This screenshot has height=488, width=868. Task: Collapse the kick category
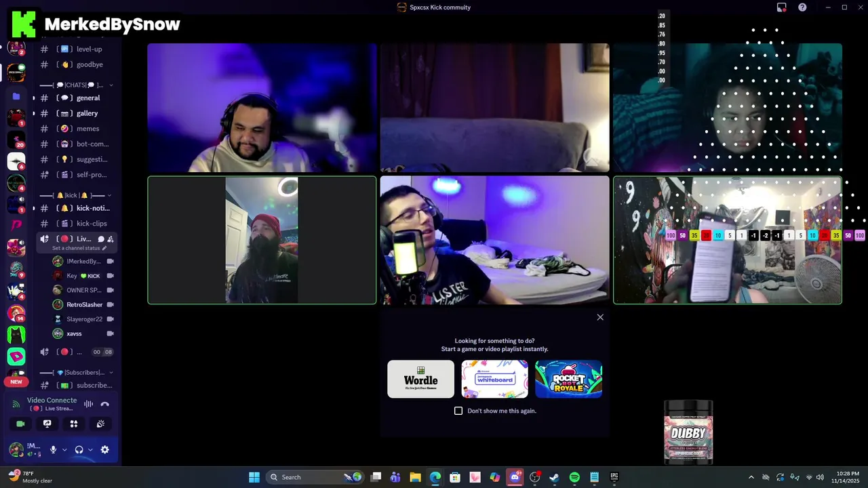tap(76, 195)
